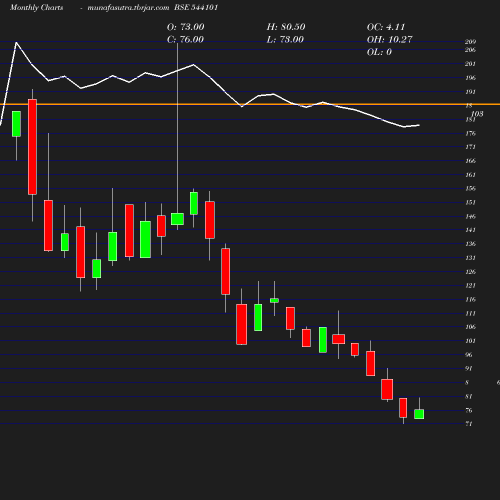Click the 141 price axis label

[470, 230]
